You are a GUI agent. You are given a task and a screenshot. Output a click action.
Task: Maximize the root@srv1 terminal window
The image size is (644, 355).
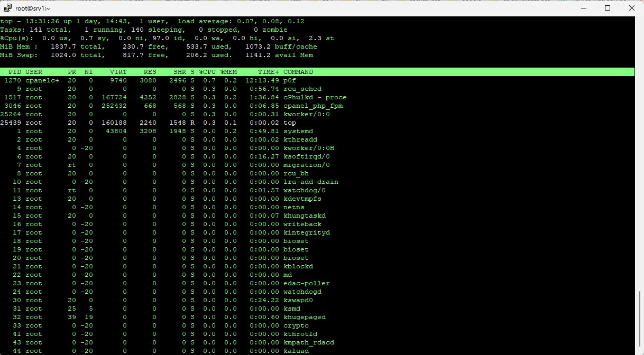pos(608,8)
